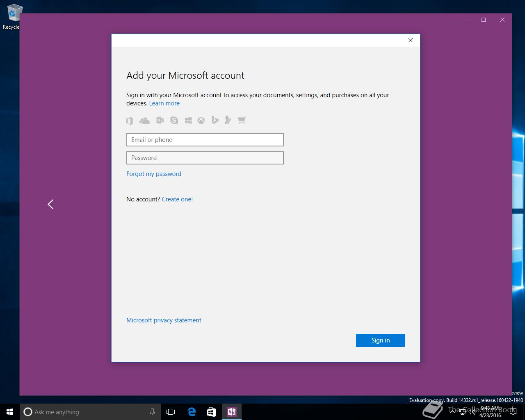Close the purple OneNote window
The image size is (525, 420).
[x=502, y=20]
